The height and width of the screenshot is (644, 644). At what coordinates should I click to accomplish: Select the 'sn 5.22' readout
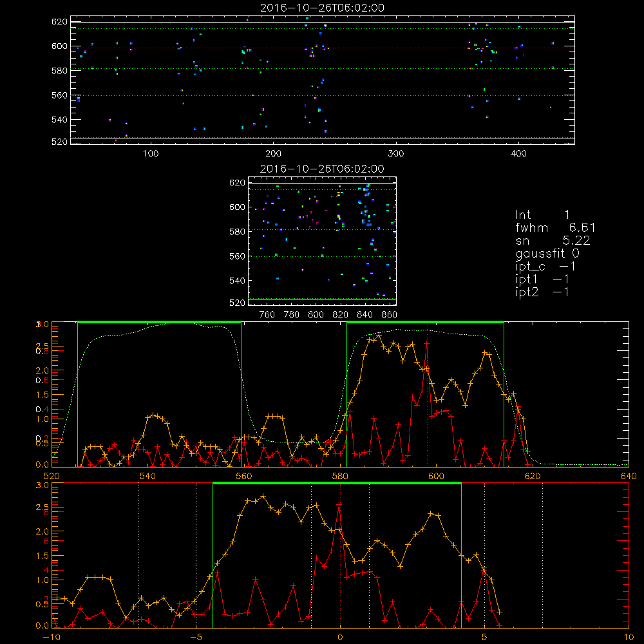553,241
